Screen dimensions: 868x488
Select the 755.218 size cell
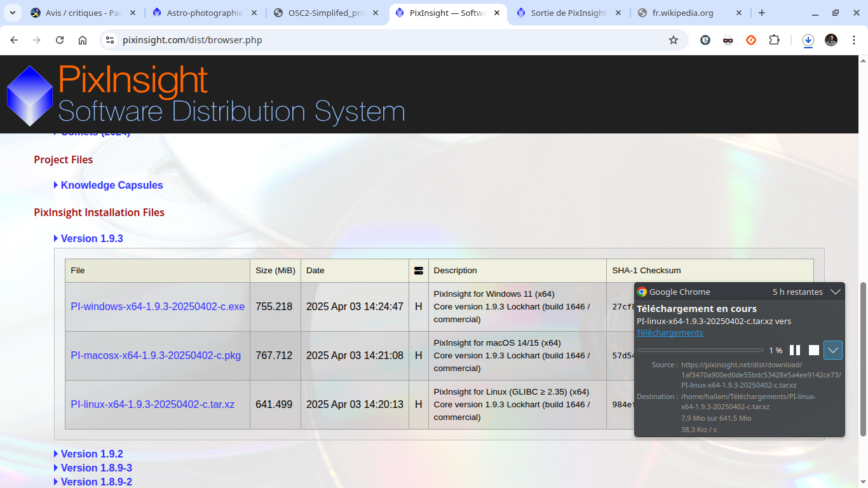click(x=274, y=306)
